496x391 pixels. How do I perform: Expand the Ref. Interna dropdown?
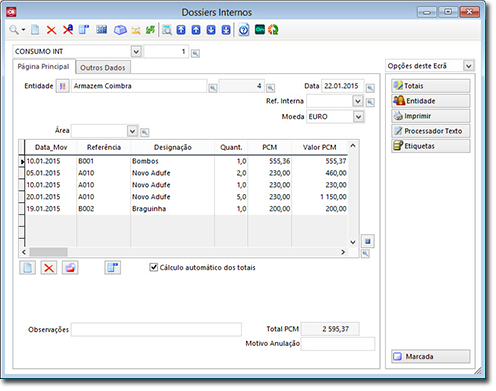point(358,101)
